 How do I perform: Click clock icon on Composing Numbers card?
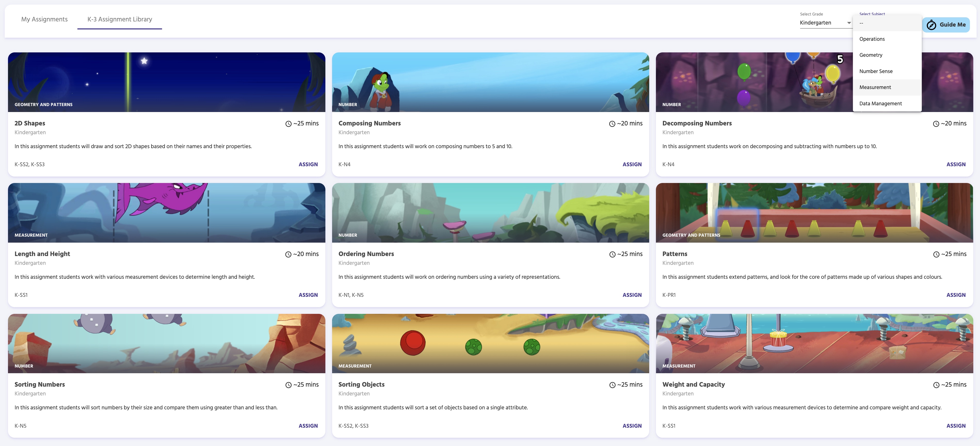coord(612,124)
